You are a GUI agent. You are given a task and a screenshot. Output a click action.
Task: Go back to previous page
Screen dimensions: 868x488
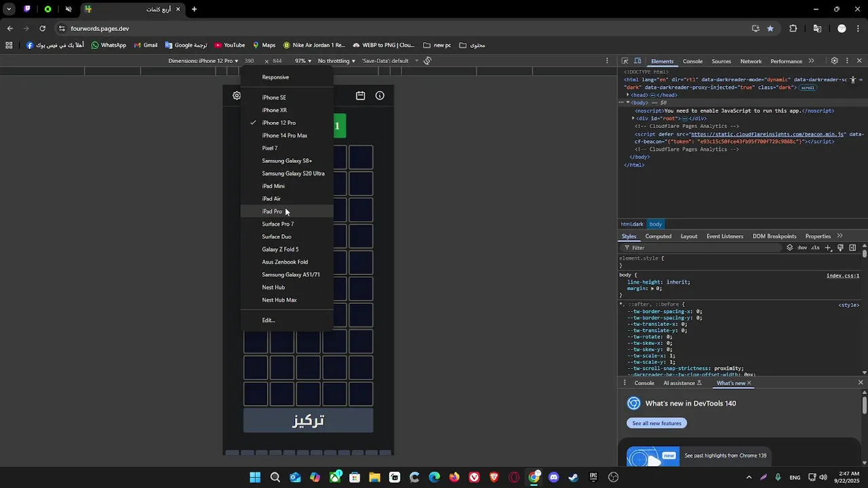click(10, 28)
